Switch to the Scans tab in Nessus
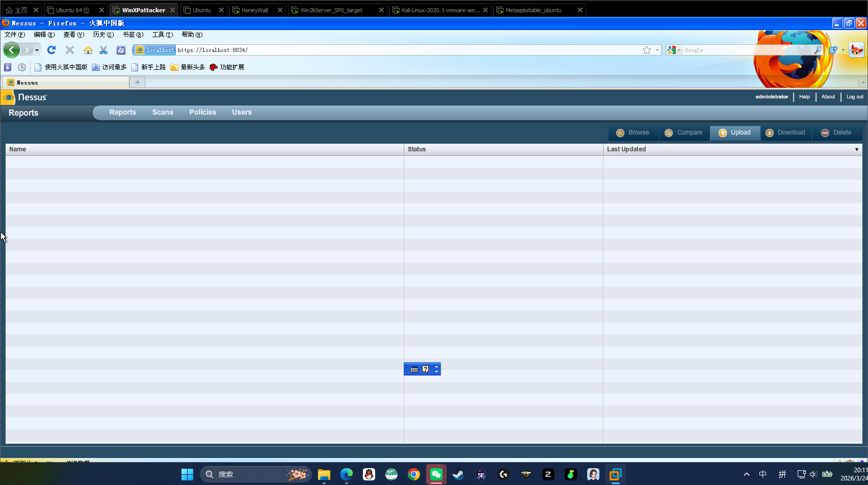 [x=163, y=112]
